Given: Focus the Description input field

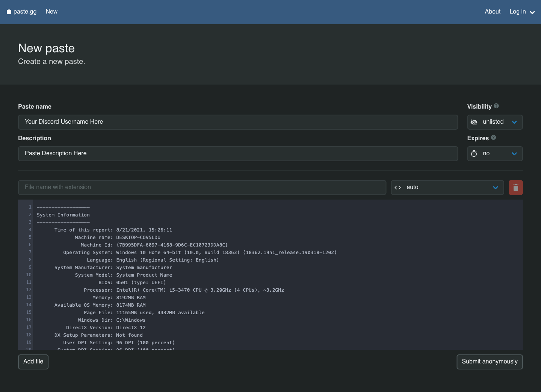Looking at the screenshot, I should click(x=238, y=154).
